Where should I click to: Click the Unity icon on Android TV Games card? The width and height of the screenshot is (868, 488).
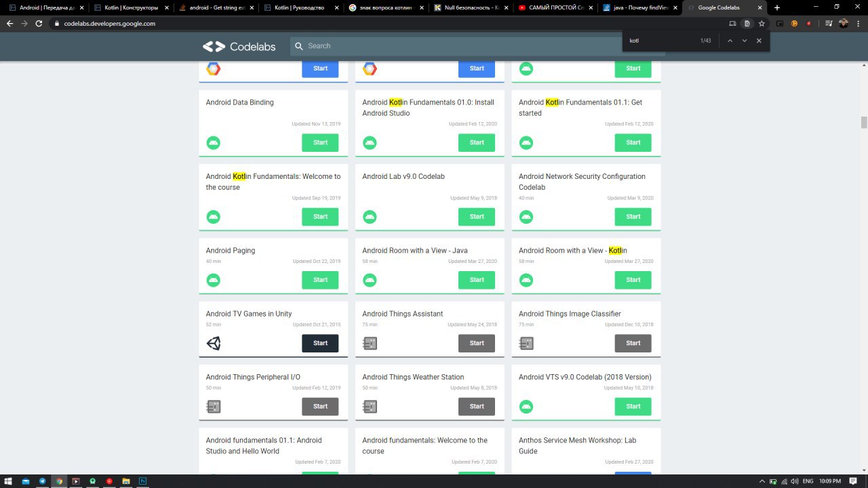(213, 344)
